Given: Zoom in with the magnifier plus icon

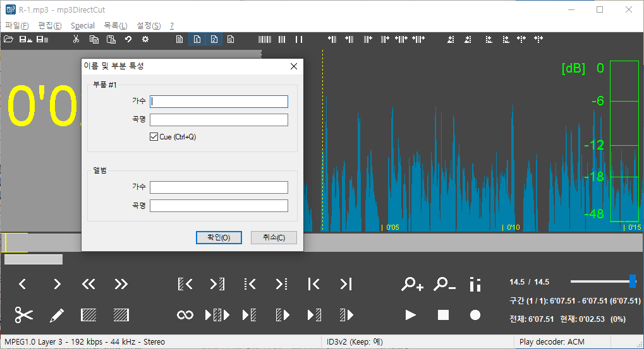Looking at the screenshot, I should [x=412, y=285].
